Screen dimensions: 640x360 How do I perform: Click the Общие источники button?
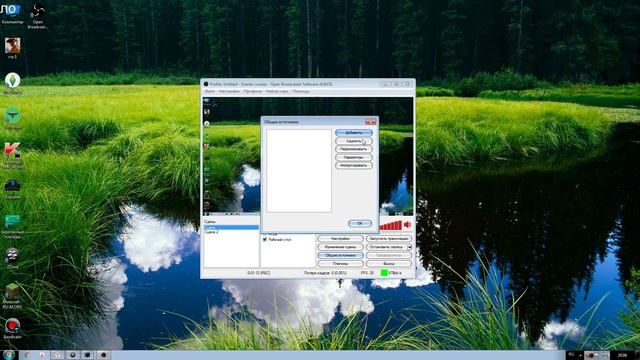click(340, 255)
